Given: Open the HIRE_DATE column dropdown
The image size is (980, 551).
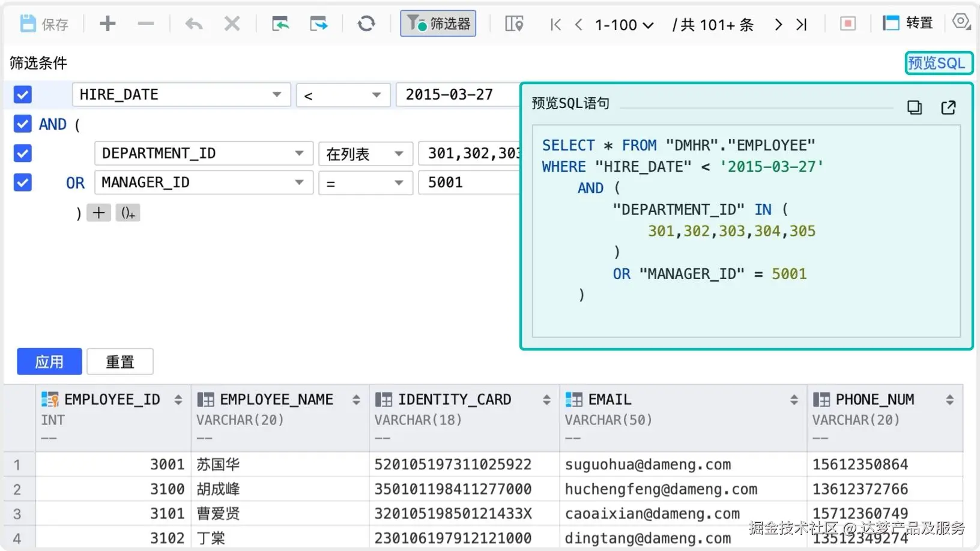Looking at the screenshot, I should [x=181, y=95].
